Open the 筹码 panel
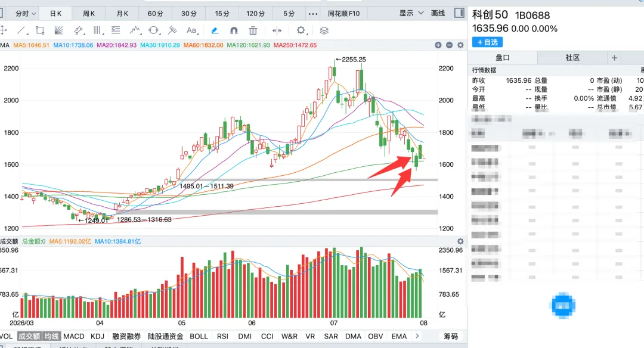Image resolution: width=644 pixels, height=348 pixels. click(451, 336)
